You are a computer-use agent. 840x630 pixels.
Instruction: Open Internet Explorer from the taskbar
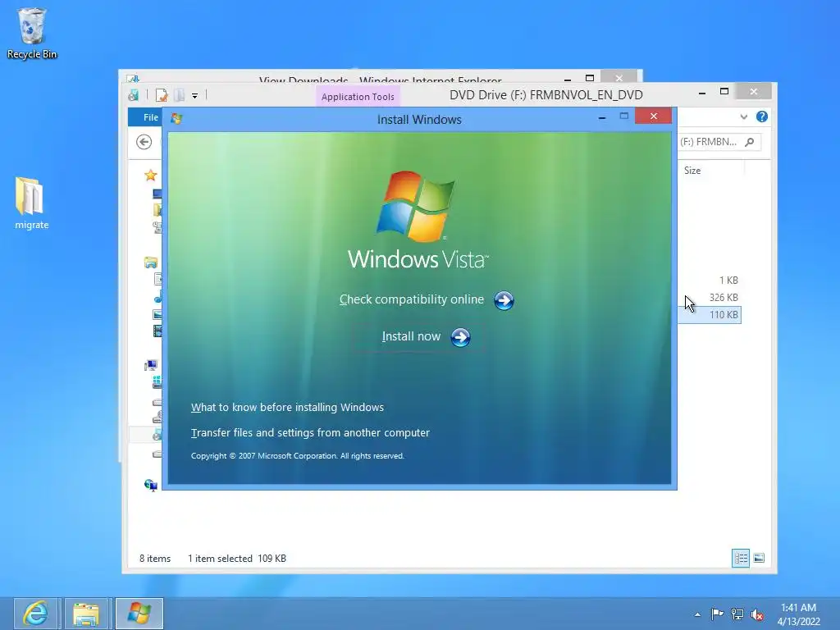(36, 614)
